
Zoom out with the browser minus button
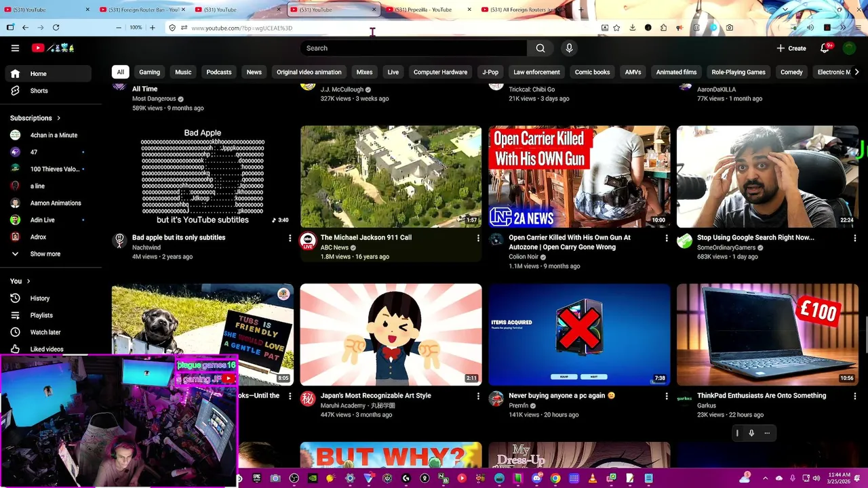click(x=119, y=28)
